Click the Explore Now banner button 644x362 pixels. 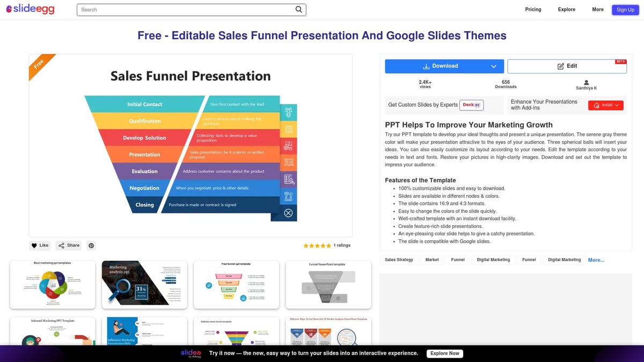pyautogui.click(x=445, y=353)
